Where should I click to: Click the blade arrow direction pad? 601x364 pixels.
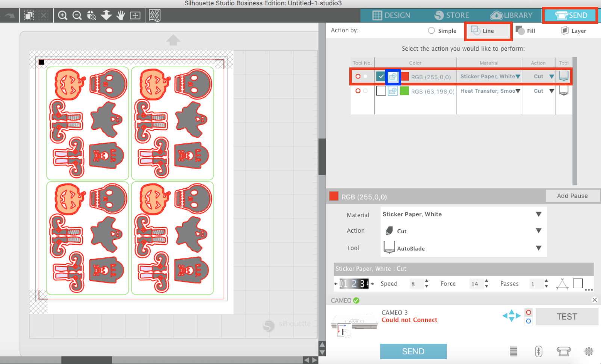(511, 316)
